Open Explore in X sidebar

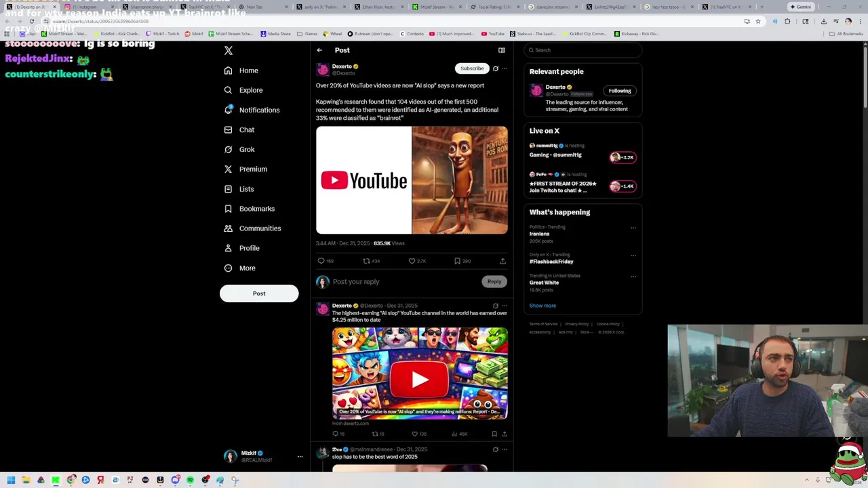pos(243,90)
